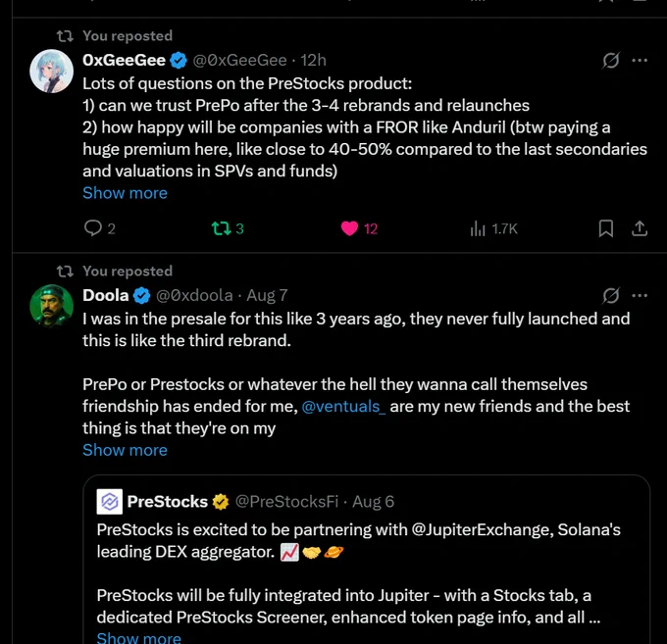Viewport: 667px width, 644px height.
Task: Open more options menu on Doola's post
Action: [640, 295]
